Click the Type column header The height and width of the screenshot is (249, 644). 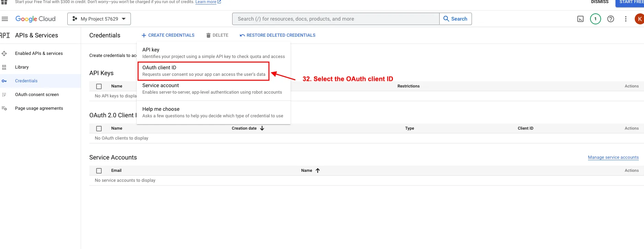click(409, 128)
